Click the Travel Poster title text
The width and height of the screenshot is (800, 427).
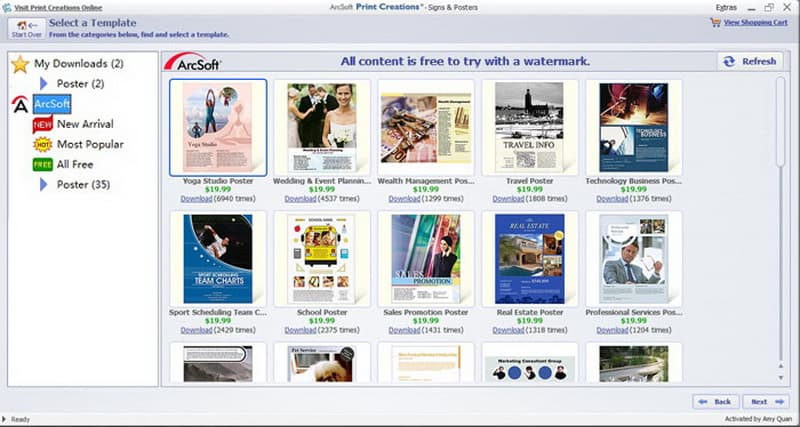(530, 181)
